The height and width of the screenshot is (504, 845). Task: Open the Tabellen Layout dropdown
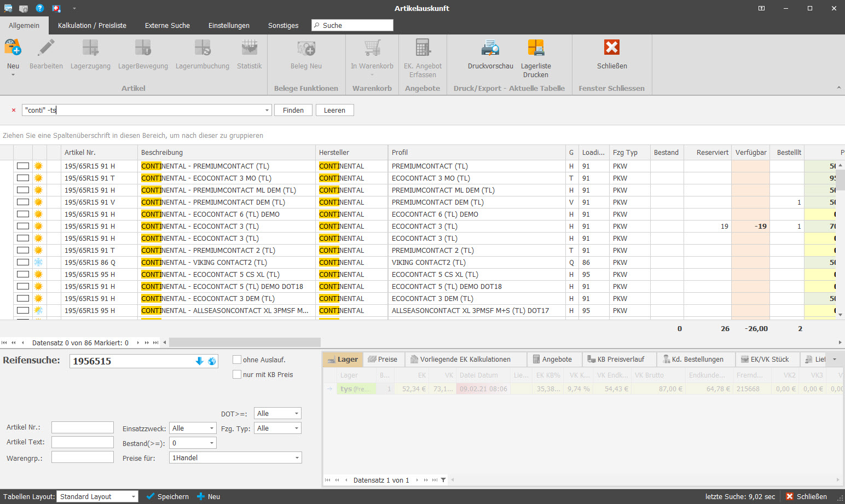(134, 496)
